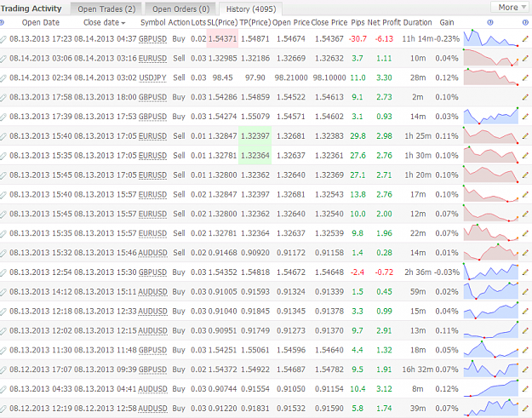The image size is (532, 418).
Task: Open AUDUSD link in the 15:32 Sell row
Action: point(152,253)
